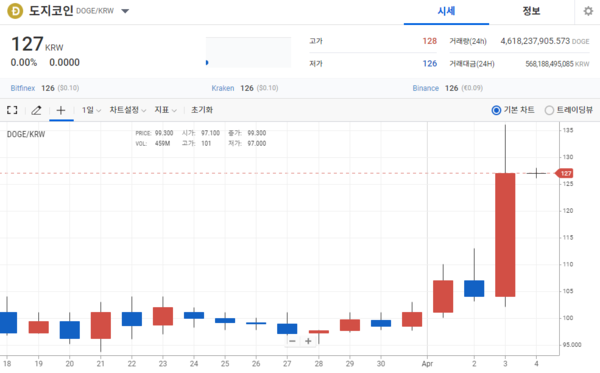
Task: Click the chart zoom in plus button
Action: [308, 341]
